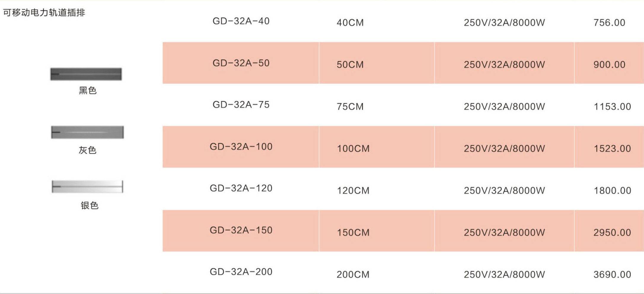Click the 756.00 price
The width and height of the screenshot is (644, 294).
[609, 23]
